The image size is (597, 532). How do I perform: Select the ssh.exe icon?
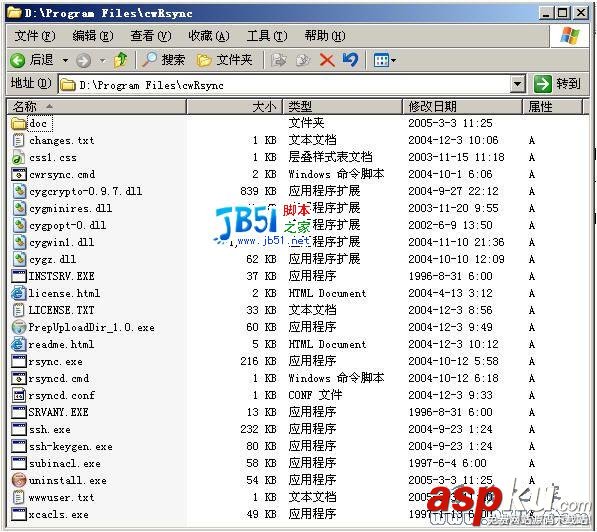pos(19,429)
